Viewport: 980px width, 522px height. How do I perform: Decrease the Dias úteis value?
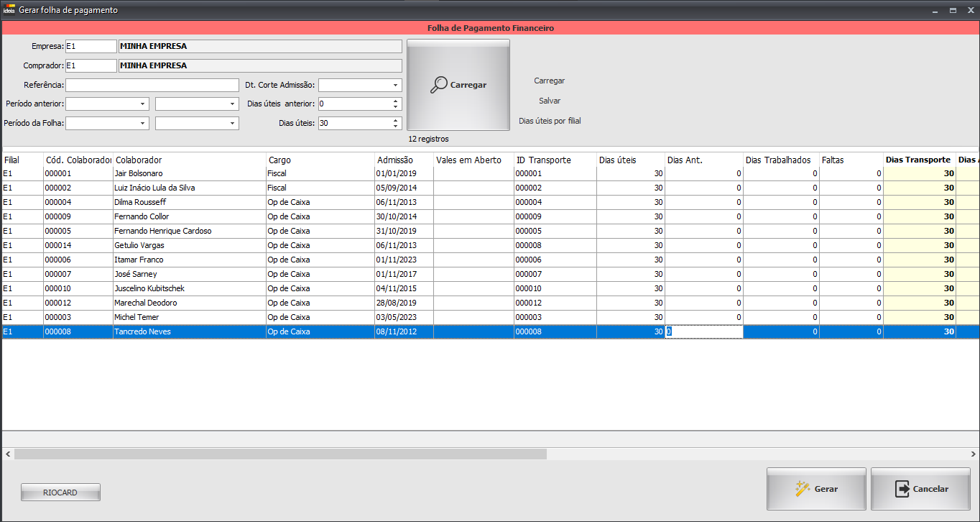click(x=395, y=126)
